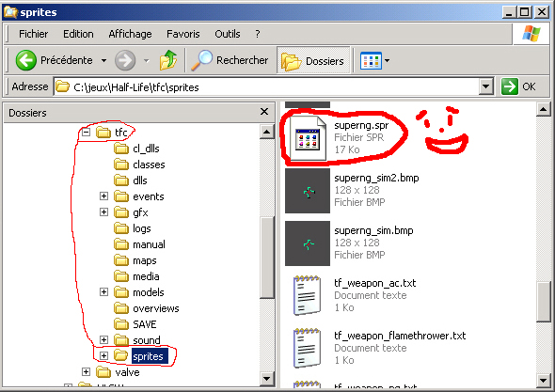Image resolution: width=555 pixels, height=392 pixels.
Task: Select the cl_dlls folder icon
Action: coord(121,149)
